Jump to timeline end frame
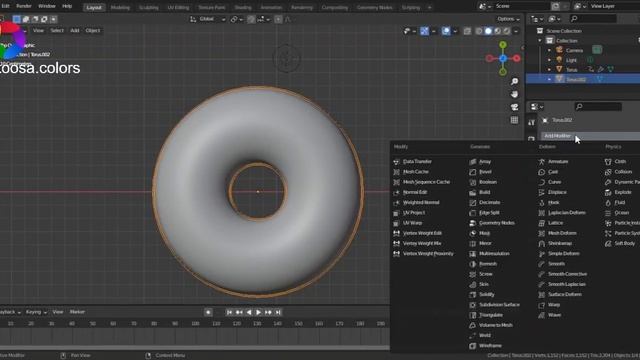 [x=278, y=312]
